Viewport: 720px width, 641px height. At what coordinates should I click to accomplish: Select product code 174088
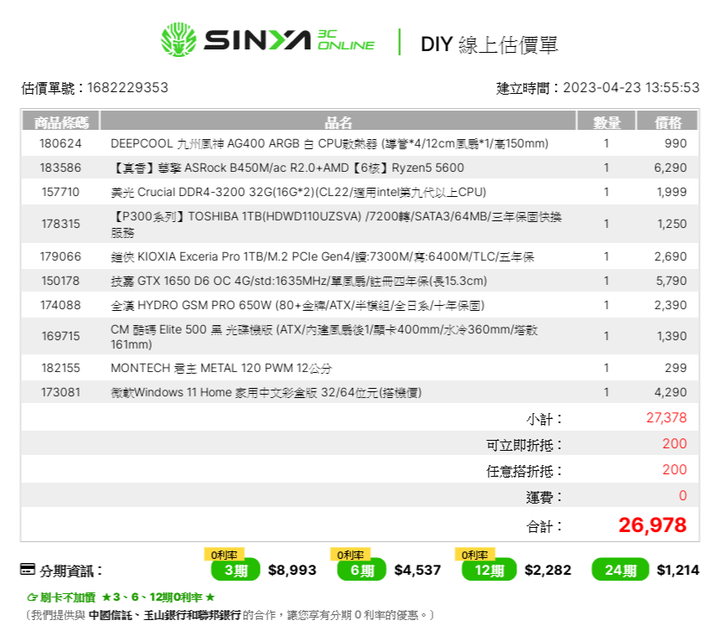pos(61,305)
